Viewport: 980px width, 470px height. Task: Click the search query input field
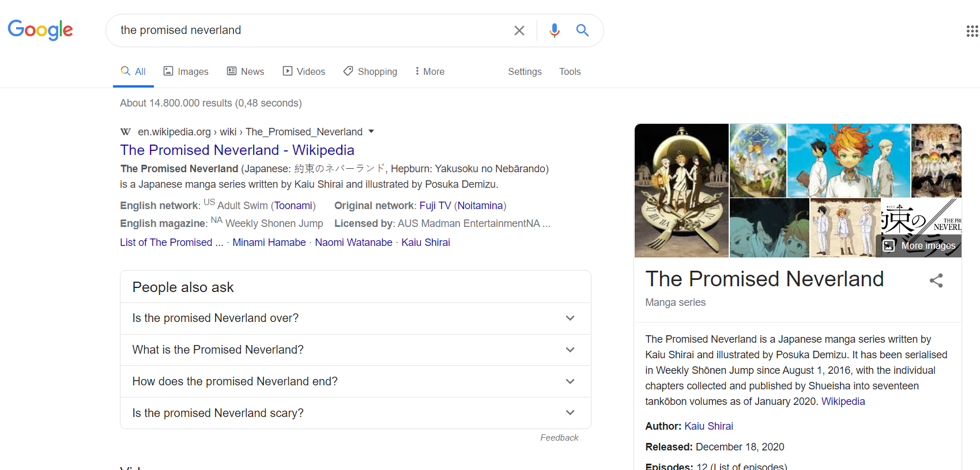[311, 31]
